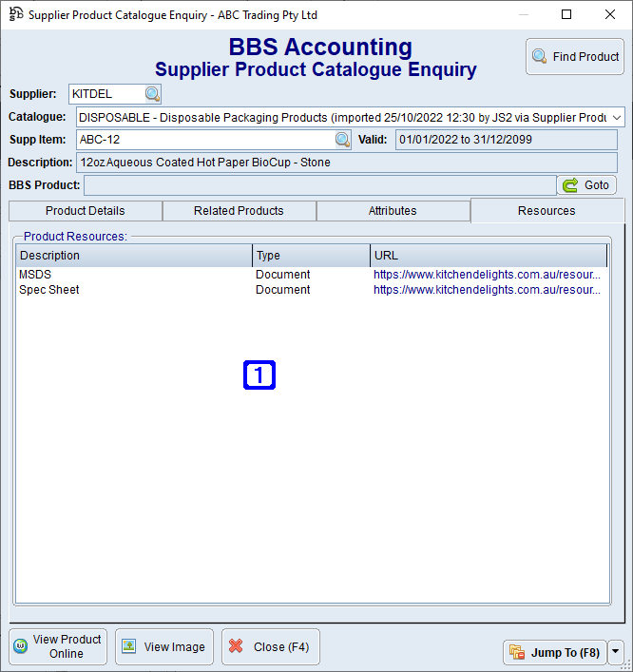
Task: Close the window with X
Action: [x=610, y=14]
